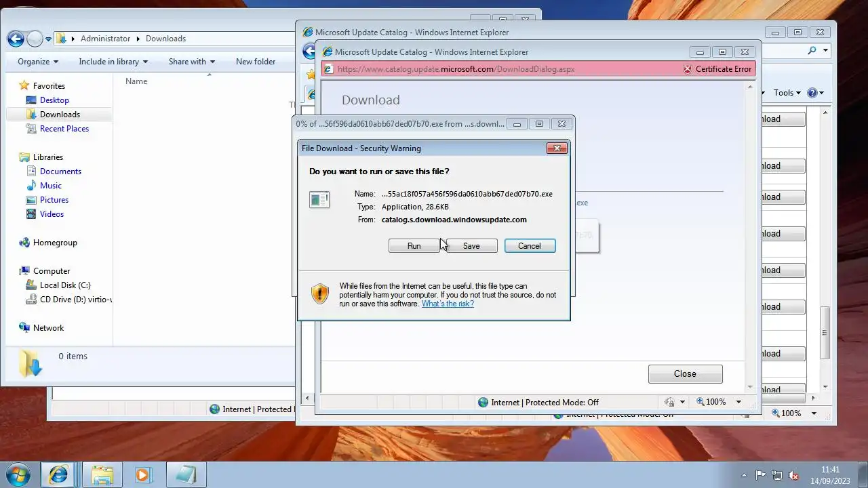This screenshot has height=488, width=868.
Task: Click the muted volume tray icon
Action: point(793,476)
